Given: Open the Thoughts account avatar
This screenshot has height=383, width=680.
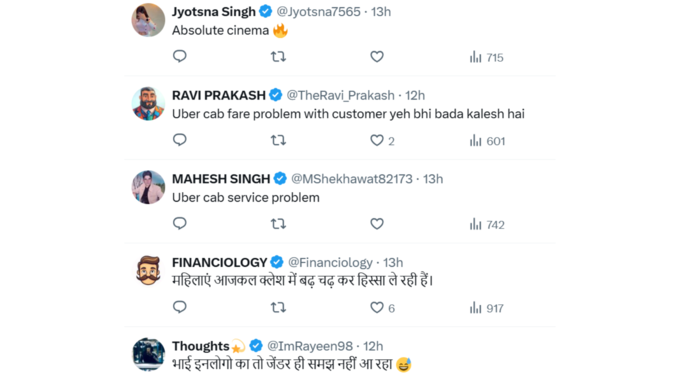Looking at the screenshot, I should [x=148, y=355].
